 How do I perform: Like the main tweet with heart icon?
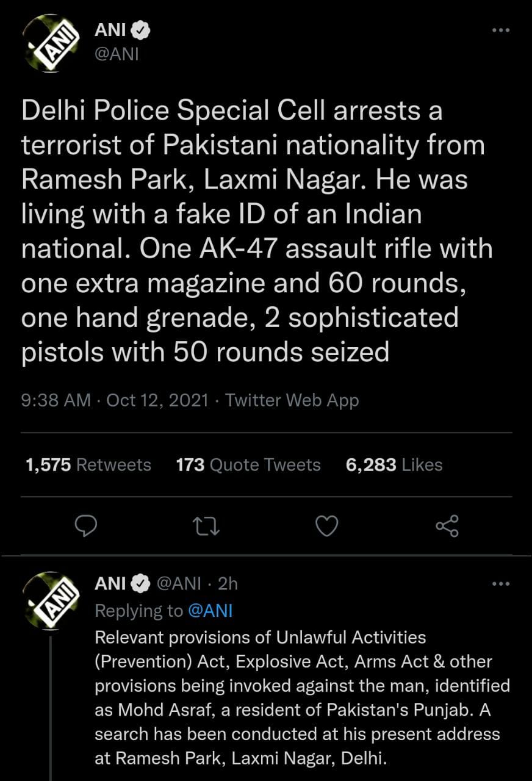326,525
